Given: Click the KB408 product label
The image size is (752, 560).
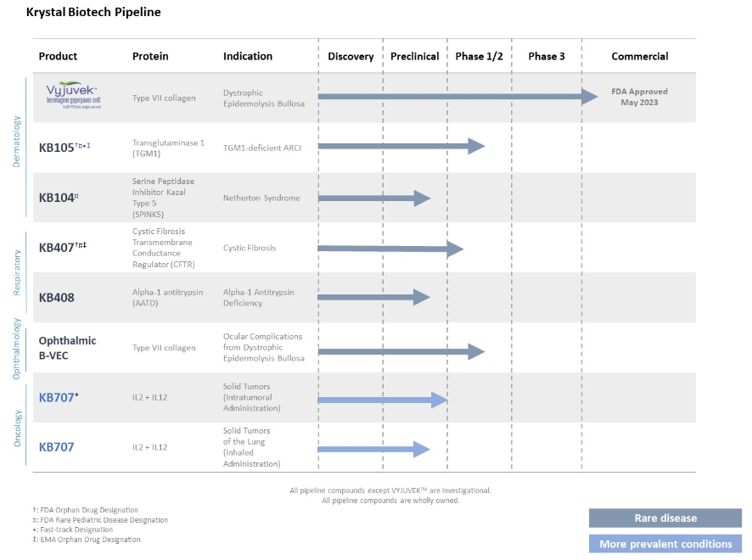Looking at the screenshot, I should 59,298.
